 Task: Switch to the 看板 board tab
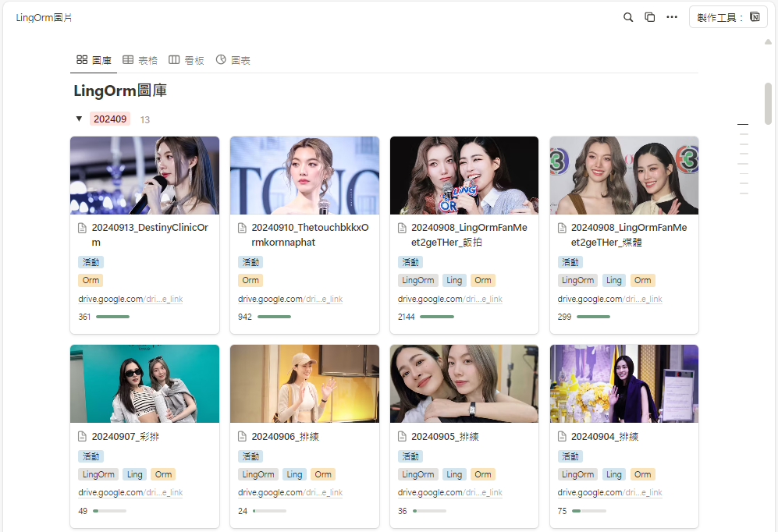(x=187, y=61)
